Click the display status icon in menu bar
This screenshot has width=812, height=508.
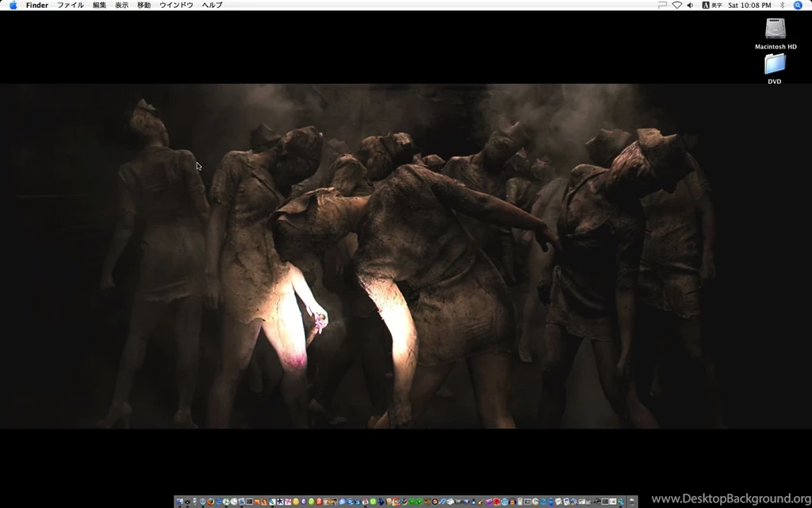(662, 5)
